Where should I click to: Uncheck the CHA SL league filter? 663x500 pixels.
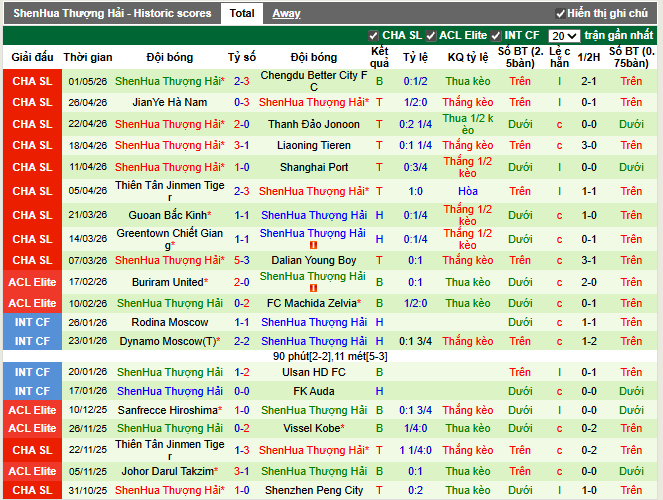tap(373, 36)
